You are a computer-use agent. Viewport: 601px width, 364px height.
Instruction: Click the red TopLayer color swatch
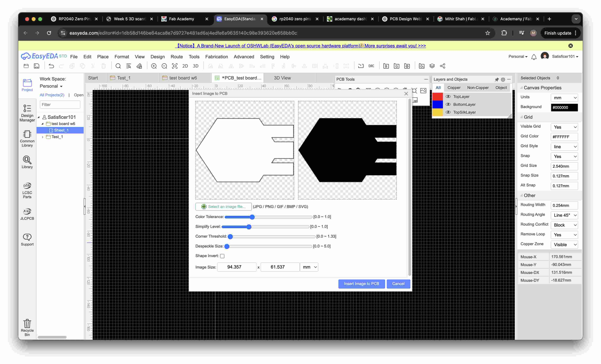point(438,96)
